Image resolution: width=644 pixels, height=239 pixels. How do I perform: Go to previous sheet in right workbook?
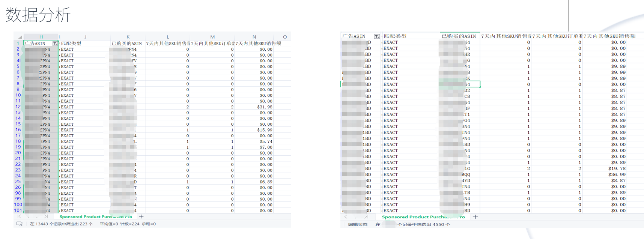point(346,217)
